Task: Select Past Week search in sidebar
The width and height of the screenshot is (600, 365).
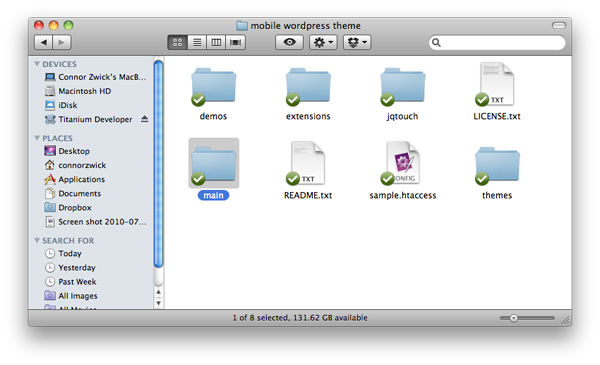Action: [x=71, y=282]
